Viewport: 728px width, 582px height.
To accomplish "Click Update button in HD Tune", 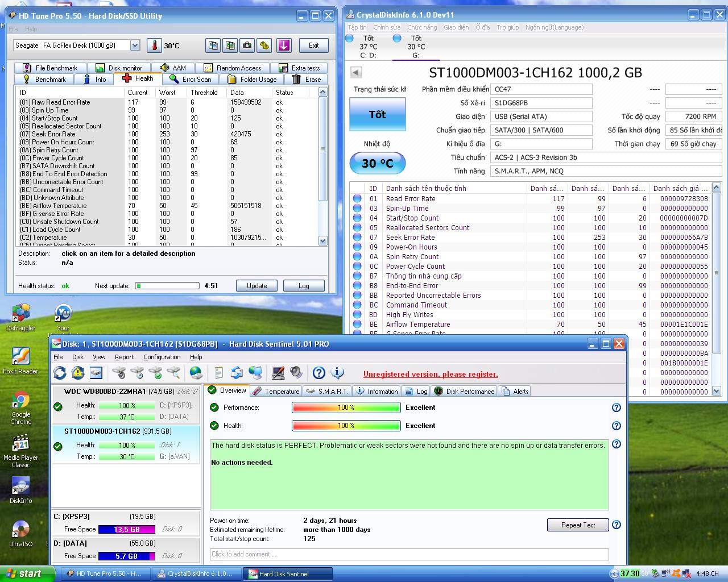I will 257,285.
